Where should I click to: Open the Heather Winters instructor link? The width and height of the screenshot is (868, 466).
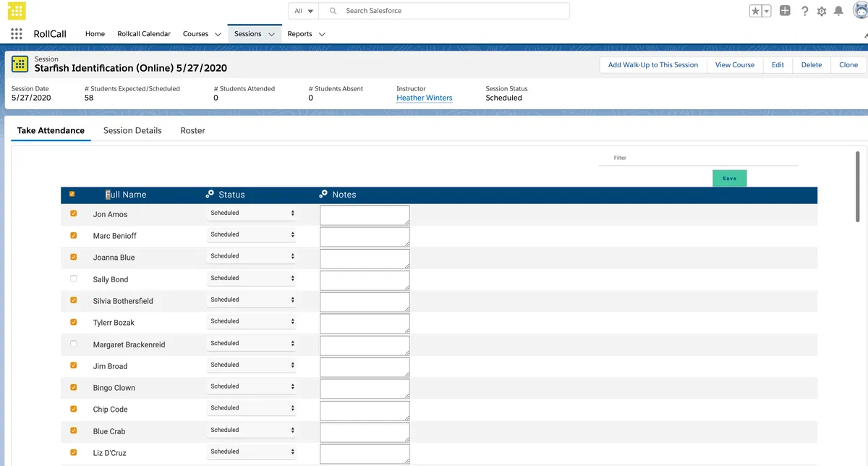(x=425, y=98)
